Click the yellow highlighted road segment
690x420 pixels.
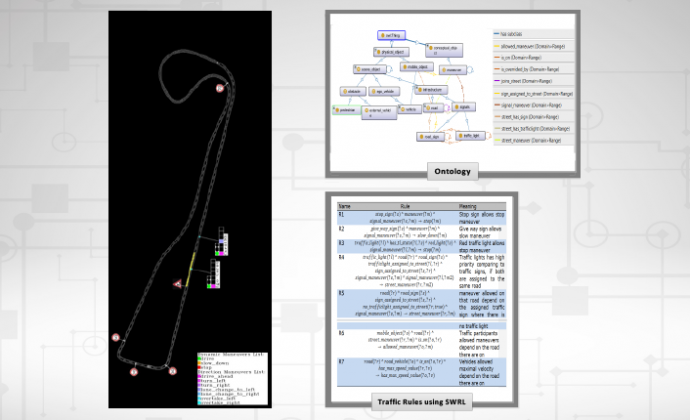[190, 269]
